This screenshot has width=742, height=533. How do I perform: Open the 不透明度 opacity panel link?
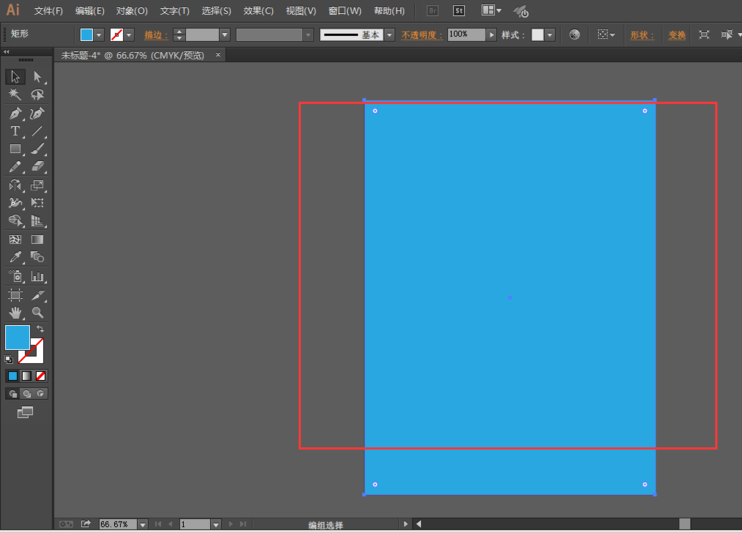click(422, 35)
